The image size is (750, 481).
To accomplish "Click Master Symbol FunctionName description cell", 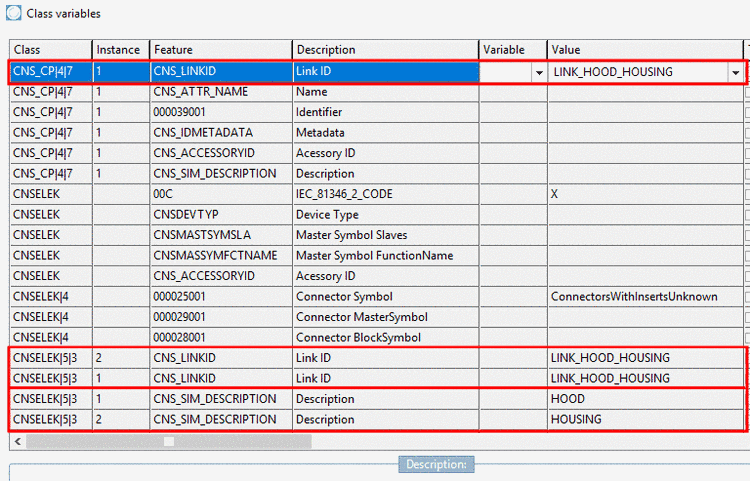I will (386, 256).
